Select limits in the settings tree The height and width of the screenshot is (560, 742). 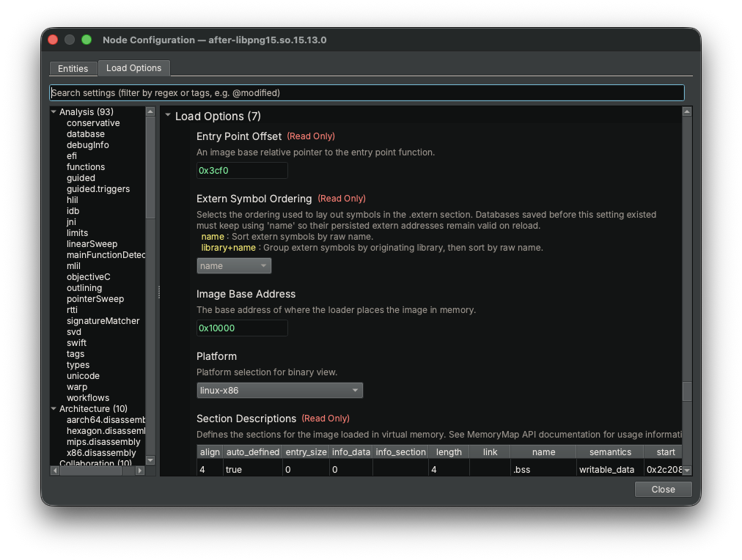(77, 232)
